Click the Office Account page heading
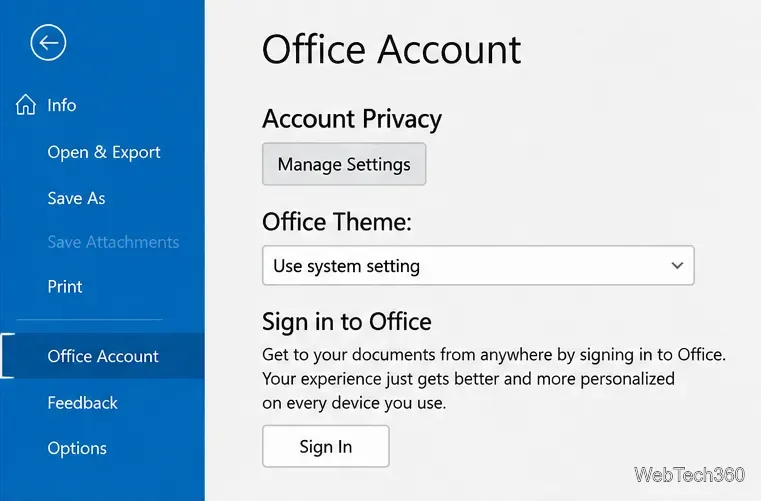Image resolution: width=761 pixels, height=501 pixels. [391, 49]
